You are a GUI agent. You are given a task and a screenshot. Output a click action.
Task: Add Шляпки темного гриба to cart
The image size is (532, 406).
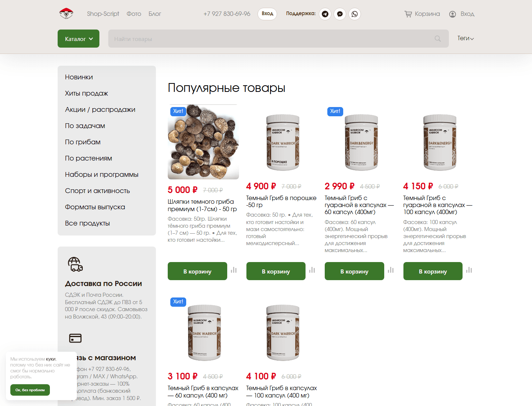pos(197,271)
